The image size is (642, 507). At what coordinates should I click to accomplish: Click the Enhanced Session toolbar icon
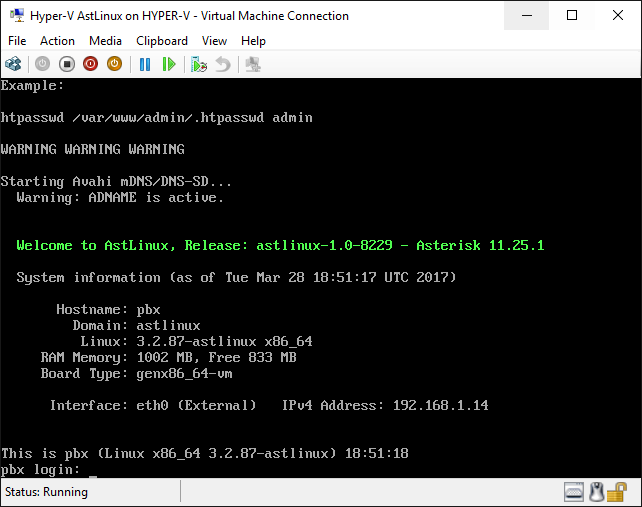[253, 64]
